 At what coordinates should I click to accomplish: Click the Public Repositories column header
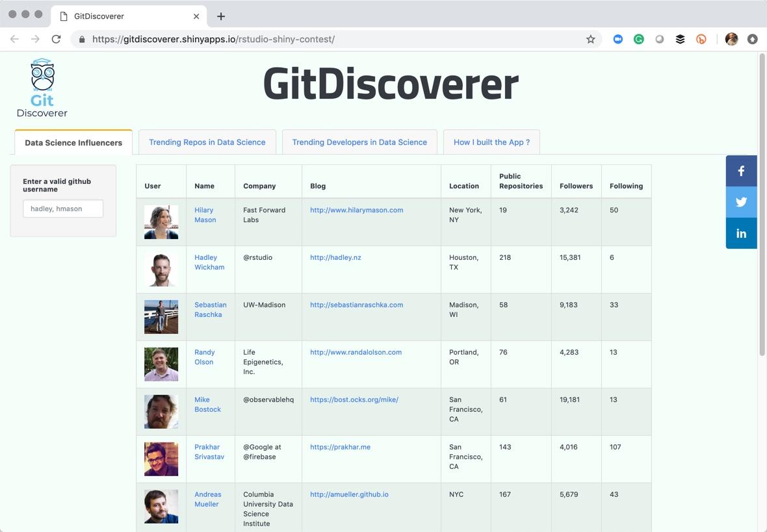pyautogui.click(x=521, y=181)
